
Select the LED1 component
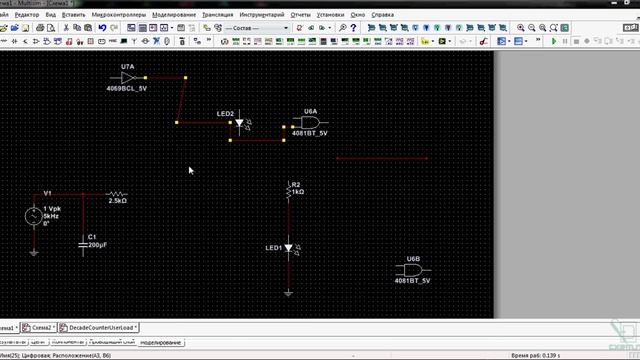[289, 248]
